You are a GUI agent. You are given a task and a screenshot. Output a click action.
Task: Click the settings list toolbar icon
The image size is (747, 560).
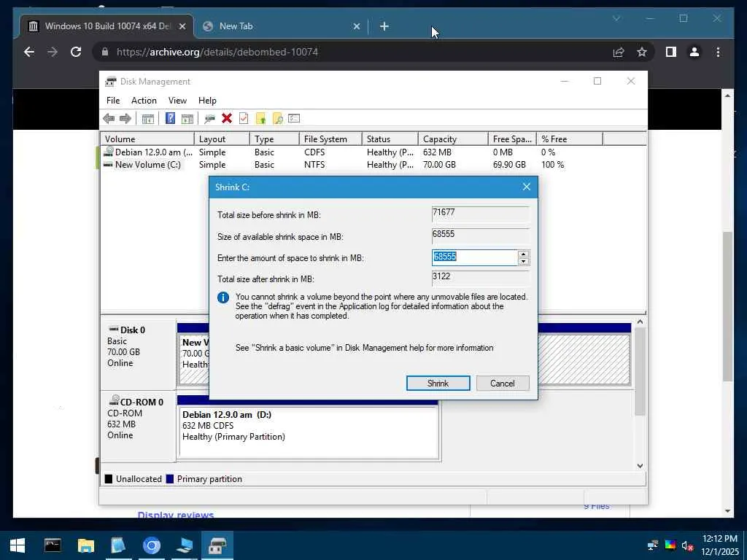click(x=294, y=118)
